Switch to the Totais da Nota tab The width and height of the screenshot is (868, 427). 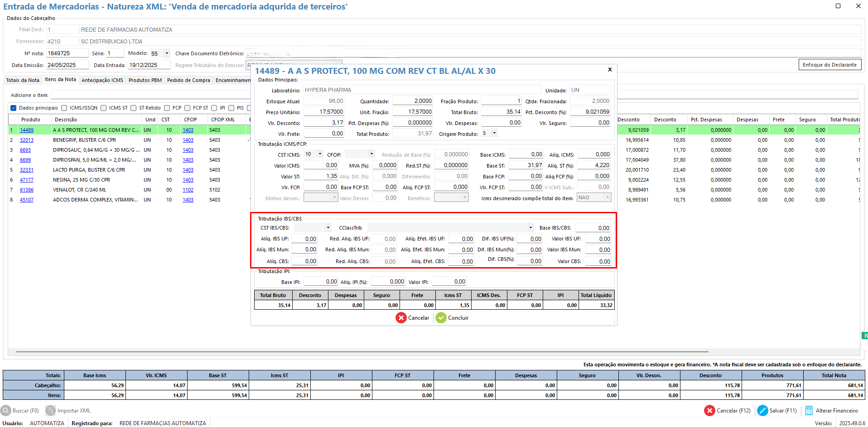pyautogui.click(x=23, y=80)
